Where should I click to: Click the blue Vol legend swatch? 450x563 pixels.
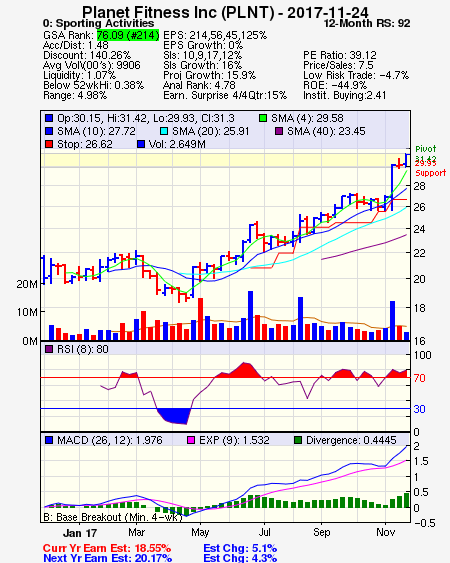point(141,144)
